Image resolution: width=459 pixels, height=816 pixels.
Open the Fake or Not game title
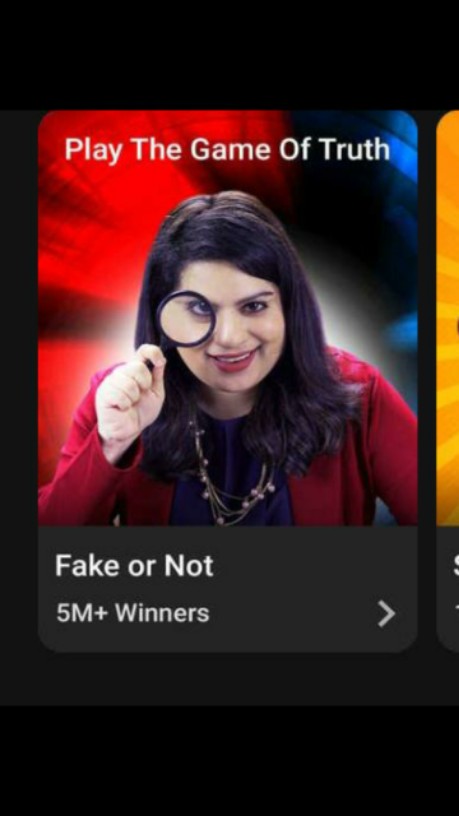[x=134, y=566]
